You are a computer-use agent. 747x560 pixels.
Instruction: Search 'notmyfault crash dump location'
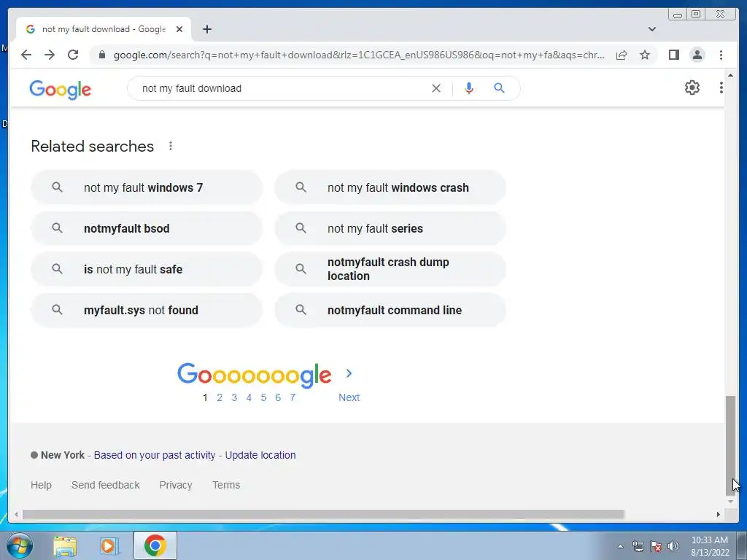[390, 270]
